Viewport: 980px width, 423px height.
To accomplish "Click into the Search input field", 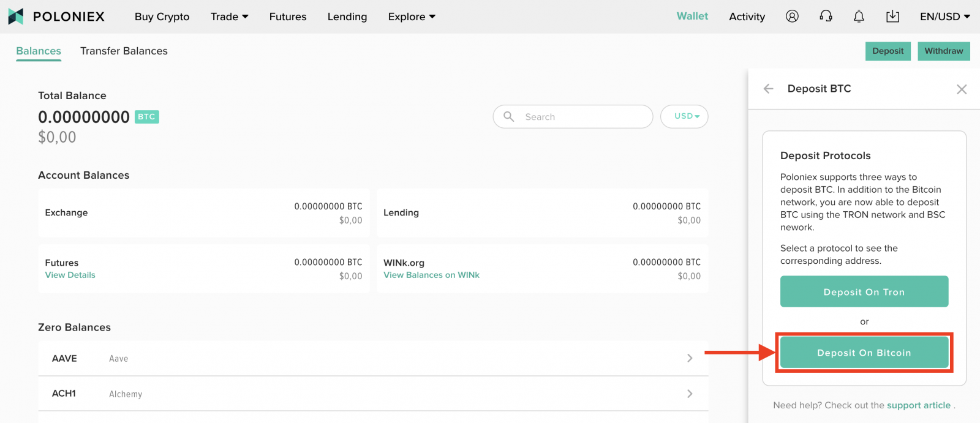I will click(582, 117).
